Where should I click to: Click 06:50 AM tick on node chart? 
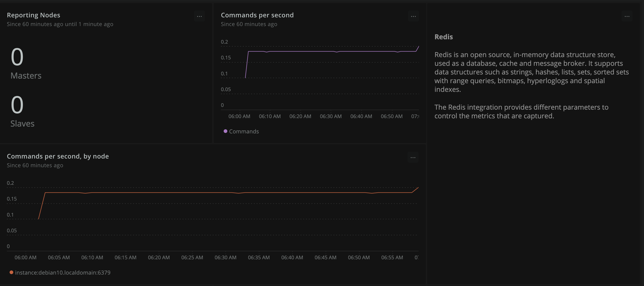tap(359, 257)
